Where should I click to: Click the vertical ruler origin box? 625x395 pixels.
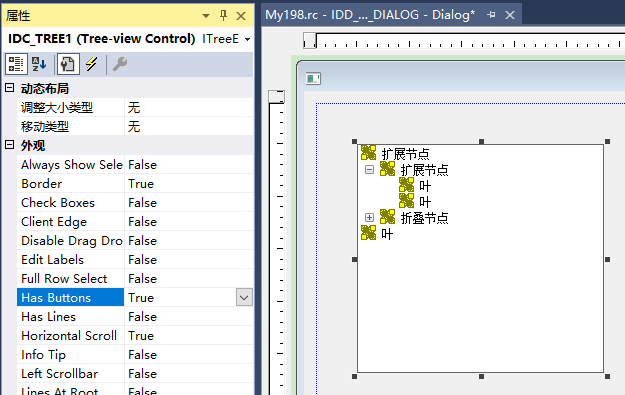click(277, 97)
